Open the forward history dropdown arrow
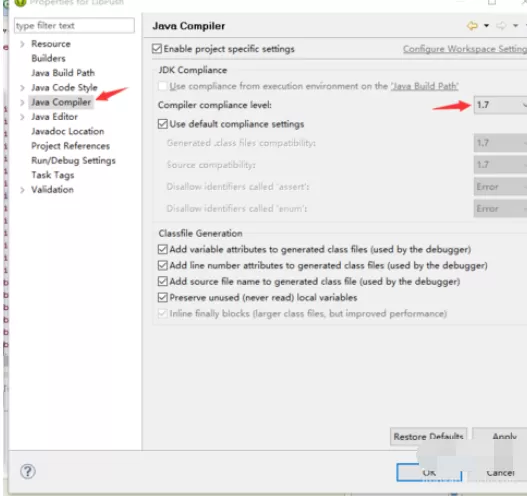The image size is (527, 496). 515,26
